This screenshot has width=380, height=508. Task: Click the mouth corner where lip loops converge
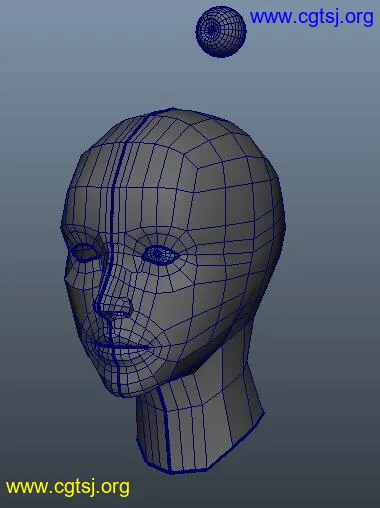click(x=149, y=348)
